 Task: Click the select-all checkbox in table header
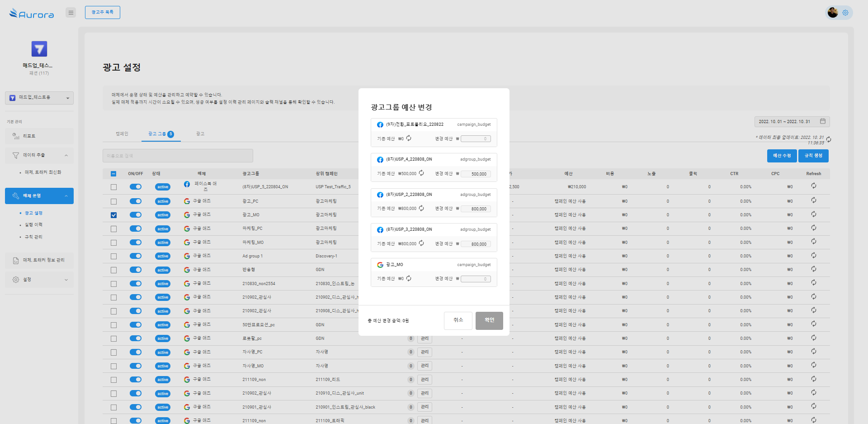113,174
